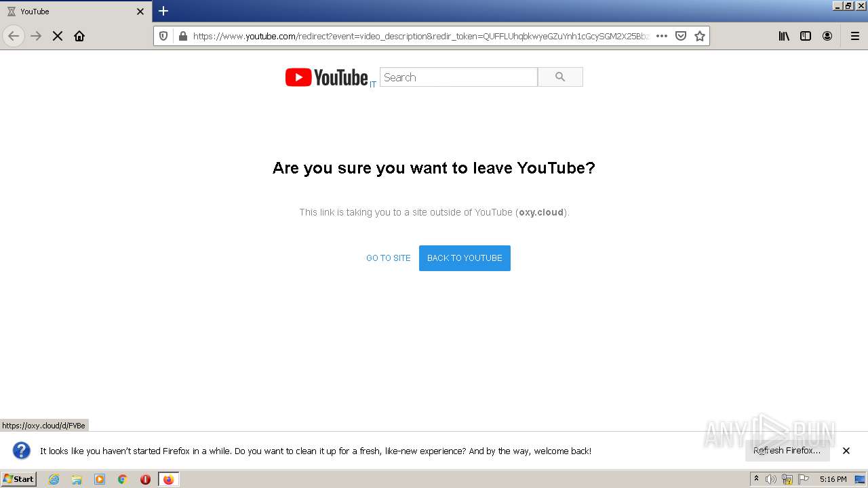
Task: Click the YouTube logo
Action: [x=326, y=77]
